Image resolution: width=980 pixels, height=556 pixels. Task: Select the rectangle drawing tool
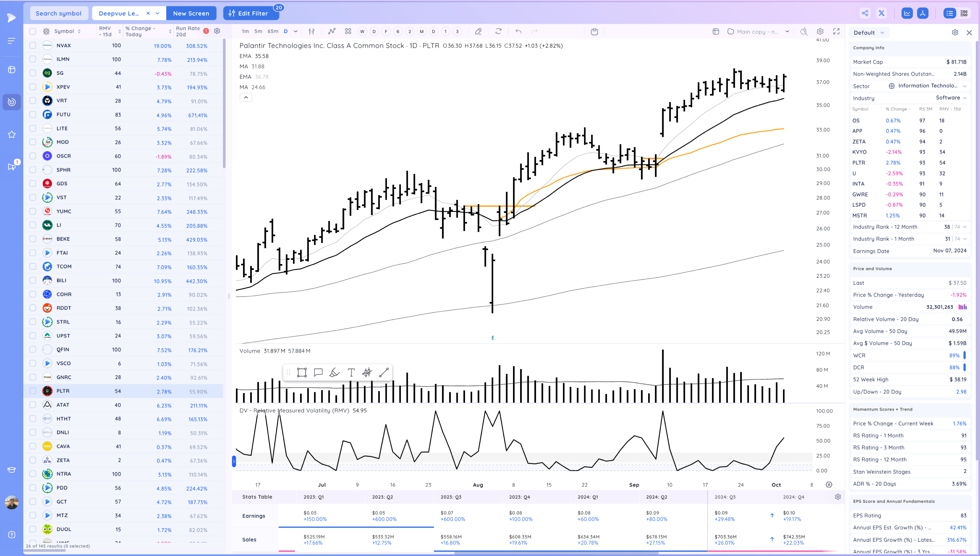point(302,372)
